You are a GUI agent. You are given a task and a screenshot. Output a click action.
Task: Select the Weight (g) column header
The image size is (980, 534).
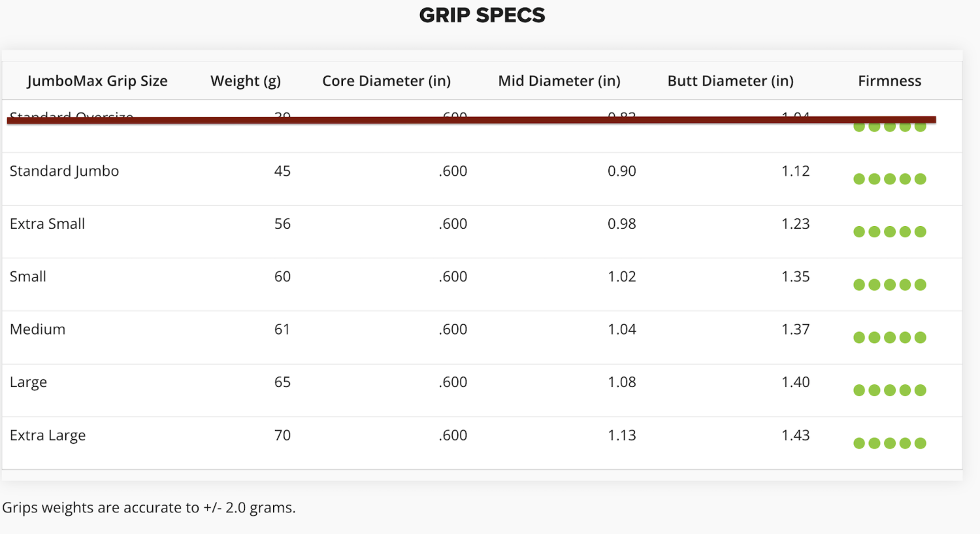click(x=246, y=81)
